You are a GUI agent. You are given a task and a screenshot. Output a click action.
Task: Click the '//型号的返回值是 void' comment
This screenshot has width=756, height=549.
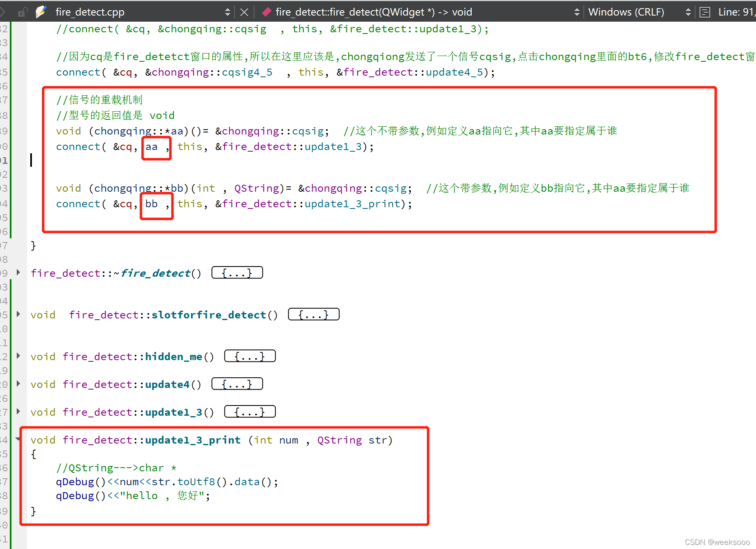(115, 115)
